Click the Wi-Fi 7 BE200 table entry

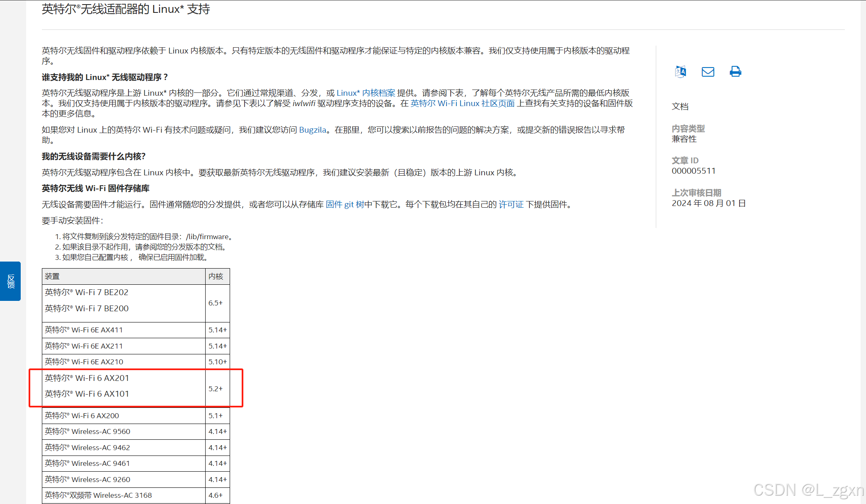(87, 308)
